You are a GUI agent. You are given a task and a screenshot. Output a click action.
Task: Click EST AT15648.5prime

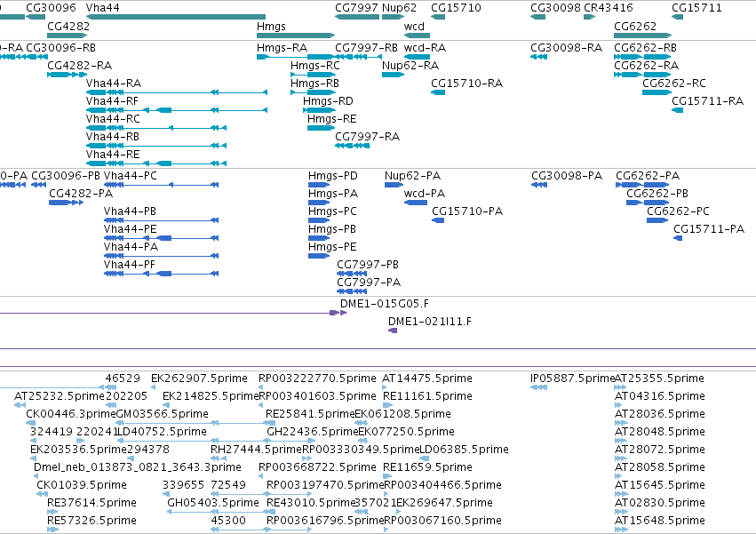(659, 521)
